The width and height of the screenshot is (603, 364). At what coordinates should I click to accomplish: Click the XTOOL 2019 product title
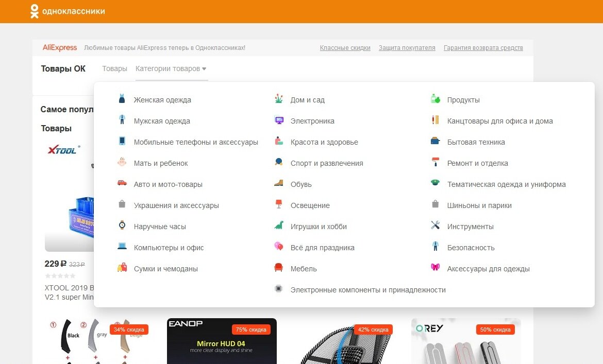coord(69,292)
